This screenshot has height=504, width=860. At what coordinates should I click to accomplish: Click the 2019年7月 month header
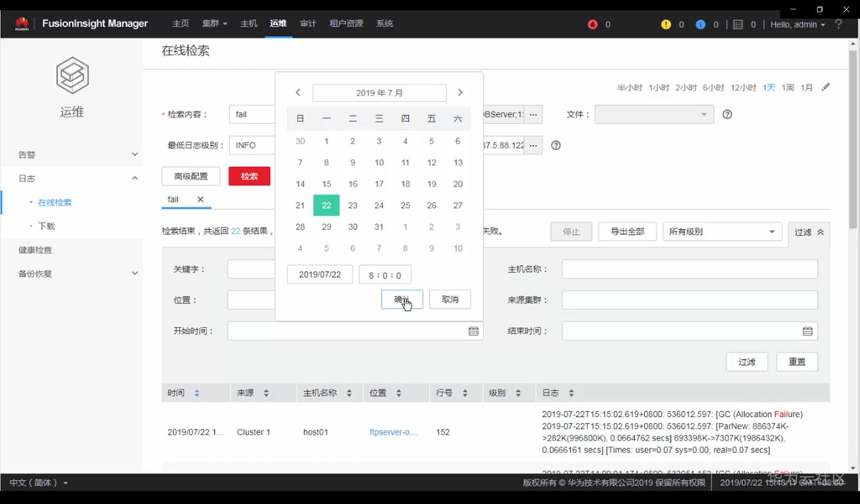point(380,93)
